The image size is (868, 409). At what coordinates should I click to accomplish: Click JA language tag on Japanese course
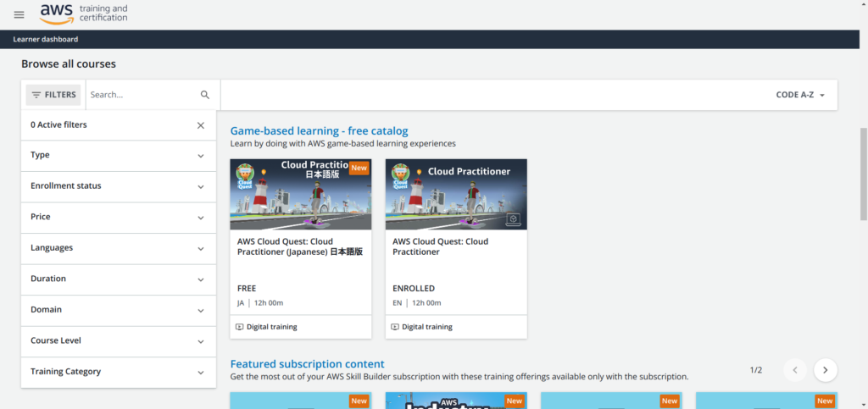(241, 303)
